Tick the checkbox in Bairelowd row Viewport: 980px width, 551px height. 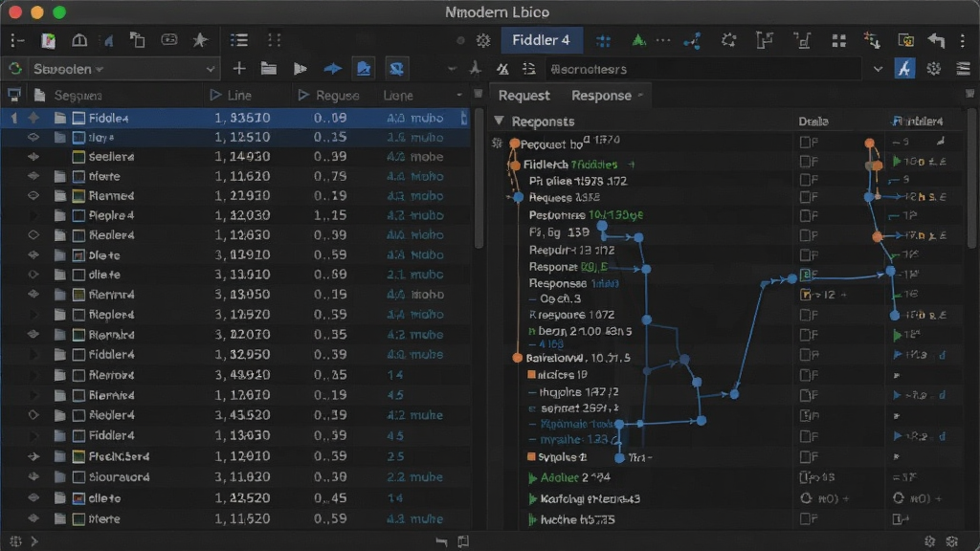pos(805,355)
